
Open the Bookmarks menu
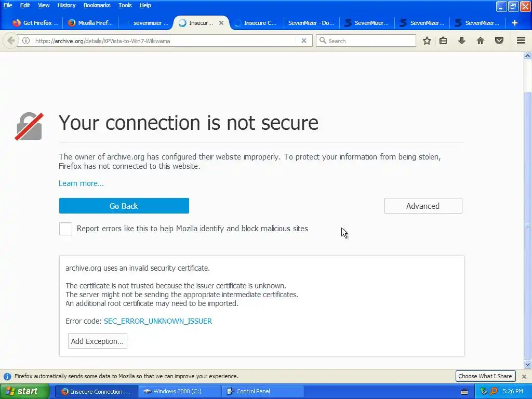point(97,5)
